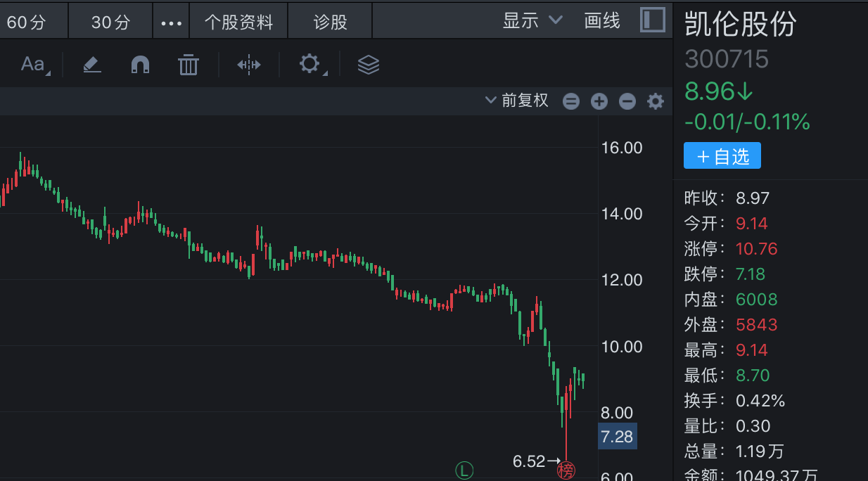Select the eraser drawing tool
This screenshot has width=868, height=481.
click(92, 65)
